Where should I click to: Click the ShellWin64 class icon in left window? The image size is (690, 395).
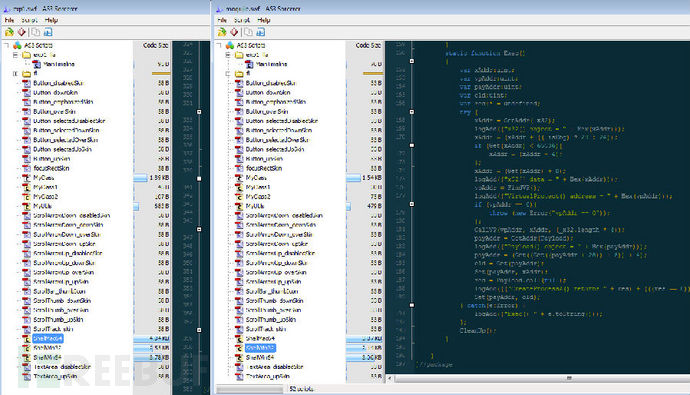tap(26, 357)
